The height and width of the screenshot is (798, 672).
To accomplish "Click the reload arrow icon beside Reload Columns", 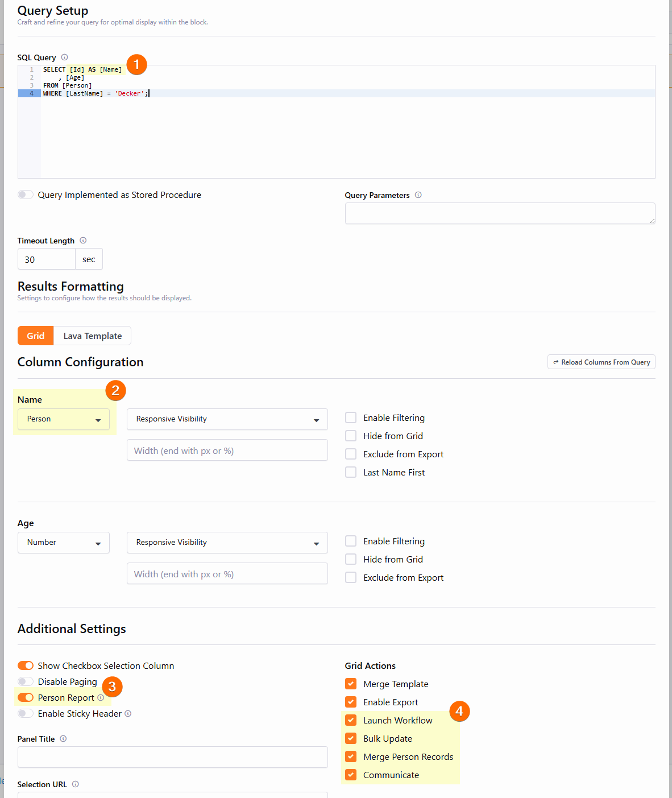I will [x=555, y=362].
